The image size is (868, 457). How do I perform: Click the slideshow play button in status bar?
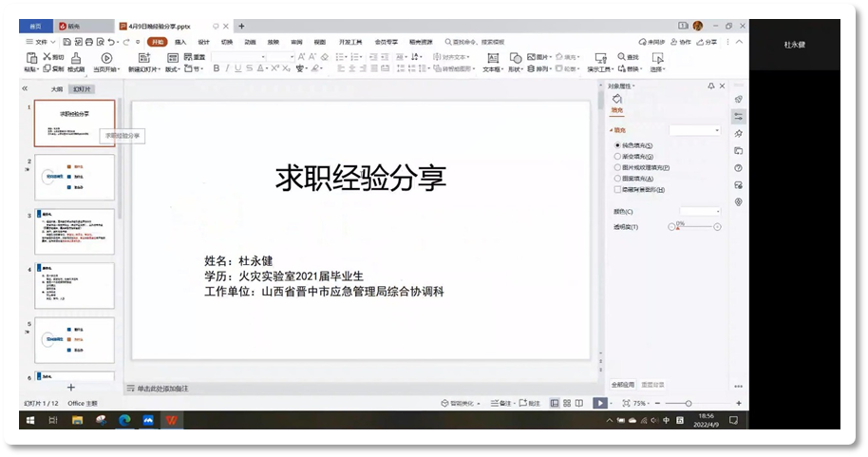click(x=600, y=403)
